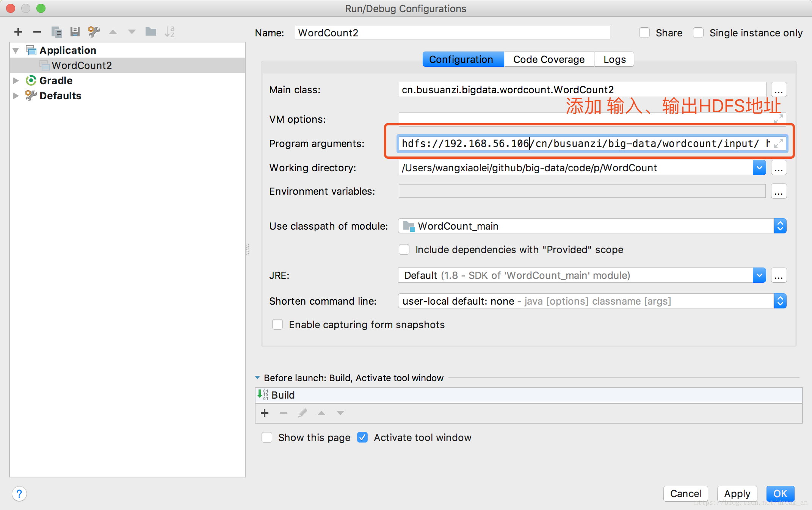
Task: Edit the before-launch task with pencil
Action: [303, 413]
